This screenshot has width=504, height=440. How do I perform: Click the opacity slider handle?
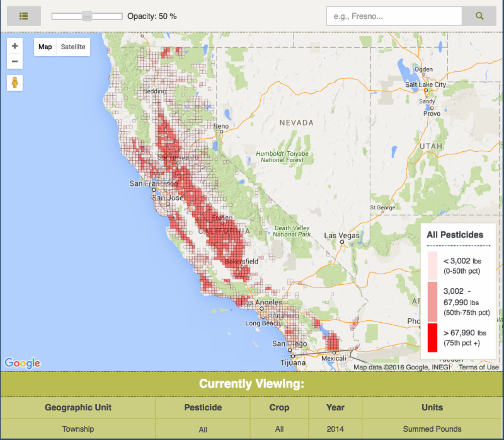[x=87, y=16]
